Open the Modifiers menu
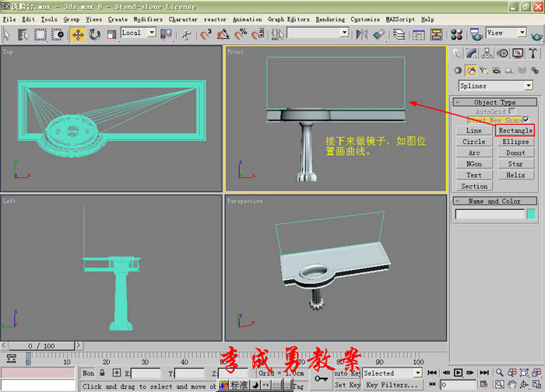Screen dimensions: 545x392 [148, 19]
